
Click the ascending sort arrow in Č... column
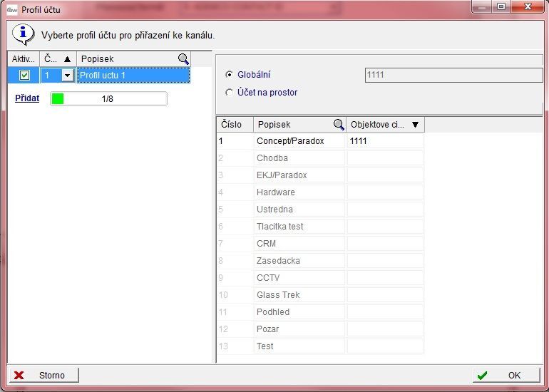coord(67,58)
